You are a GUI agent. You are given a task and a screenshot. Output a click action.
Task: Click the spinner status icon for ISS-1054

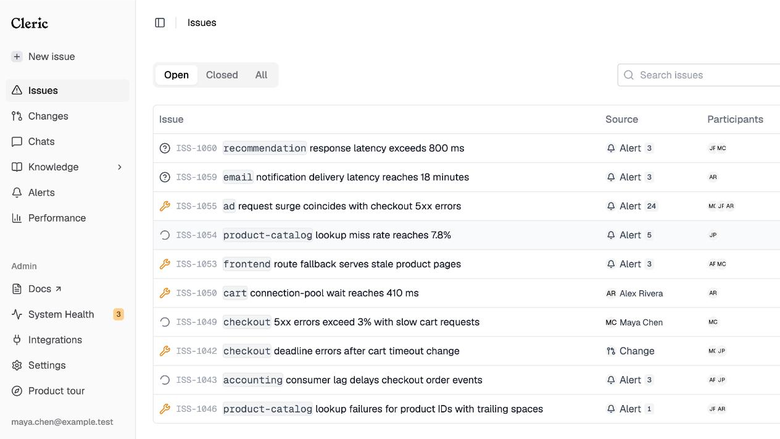point(165,235)
